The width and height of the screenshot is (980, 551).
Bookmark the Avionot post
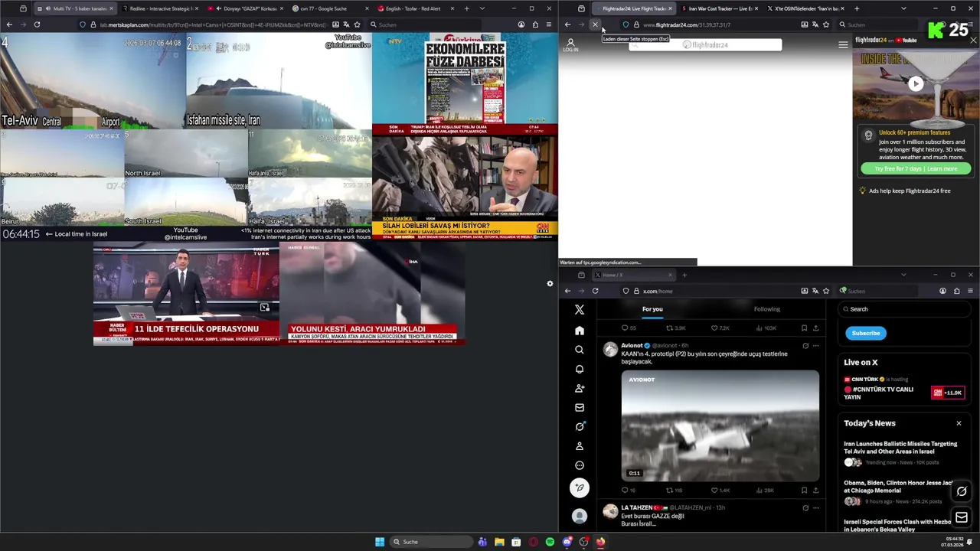[804, 490]
